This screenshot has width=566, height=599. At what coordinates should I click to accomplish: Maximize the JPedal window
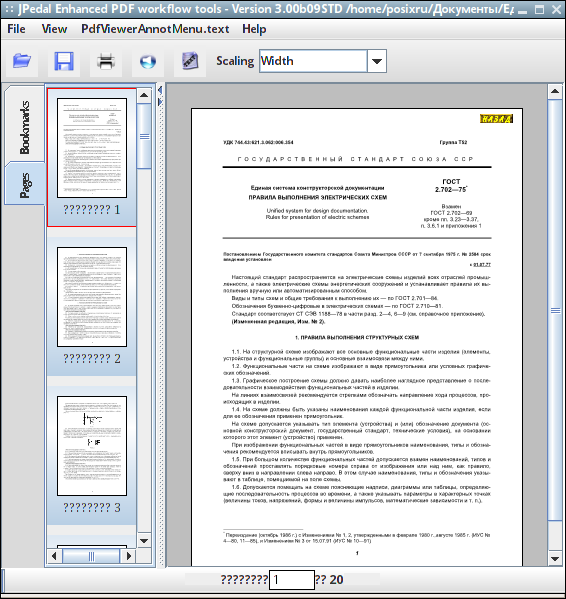[539, 10]
